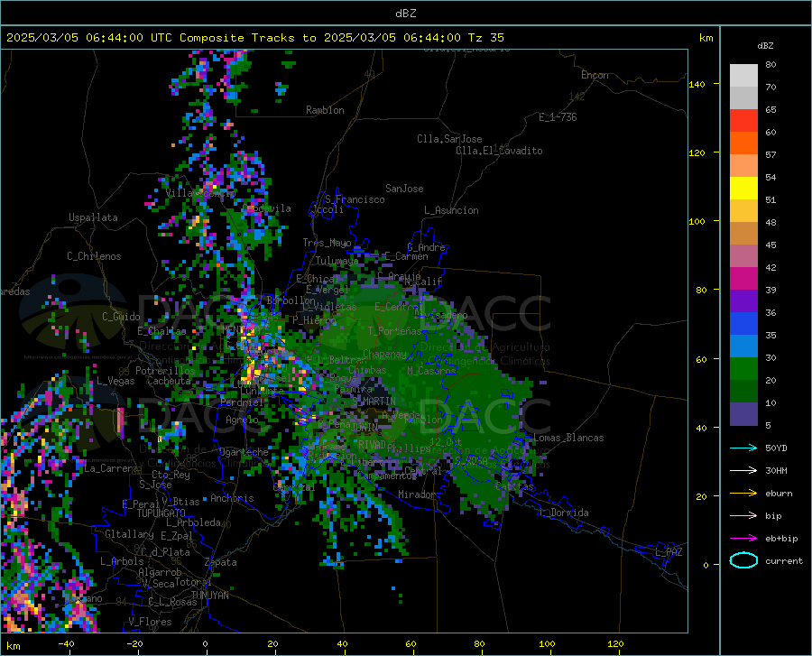Click the Gltallary map label
This screenshot has width=812, height=656.
point(129,534)
